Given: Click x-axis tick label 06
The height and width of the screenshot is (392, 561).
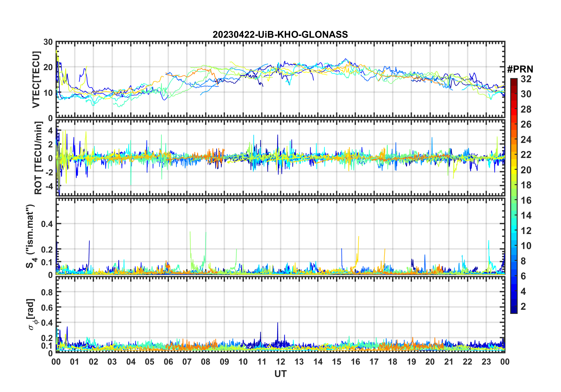Looking at the screenshot, I should [168, 362].
